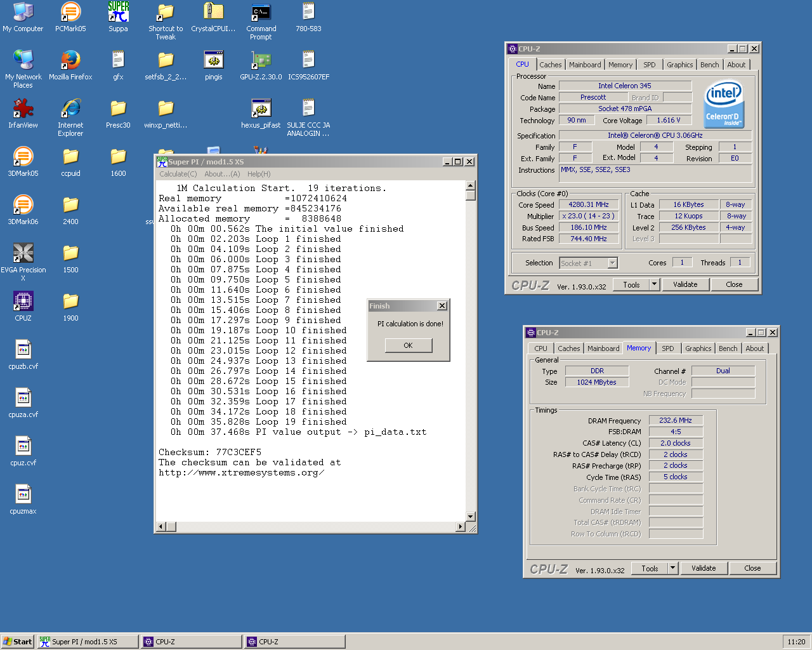
Task: Open the pingis desktop icon
Action: tap(213, 65)
